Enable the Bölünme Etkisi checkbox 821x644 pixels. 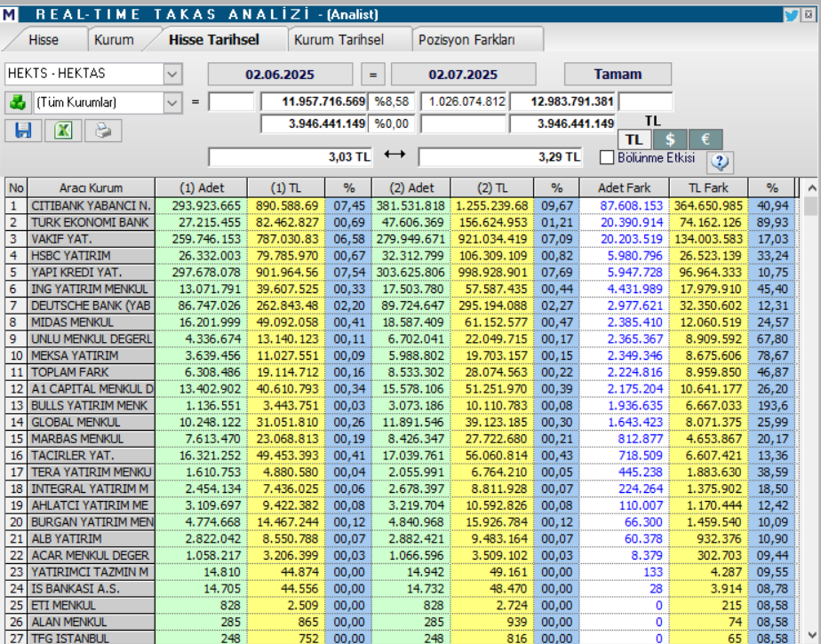(x=607, y=157)
